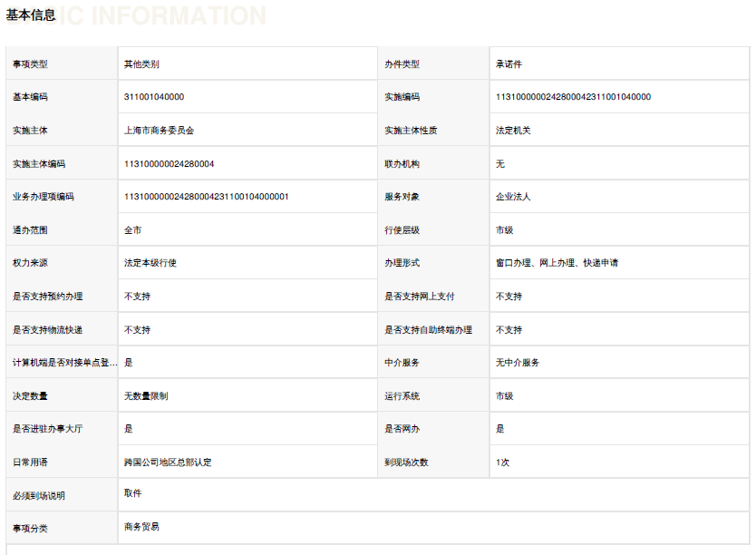The image size is (756, 555).
Task: Click the value '上海市商务委员会'
Action: point(159,131)
